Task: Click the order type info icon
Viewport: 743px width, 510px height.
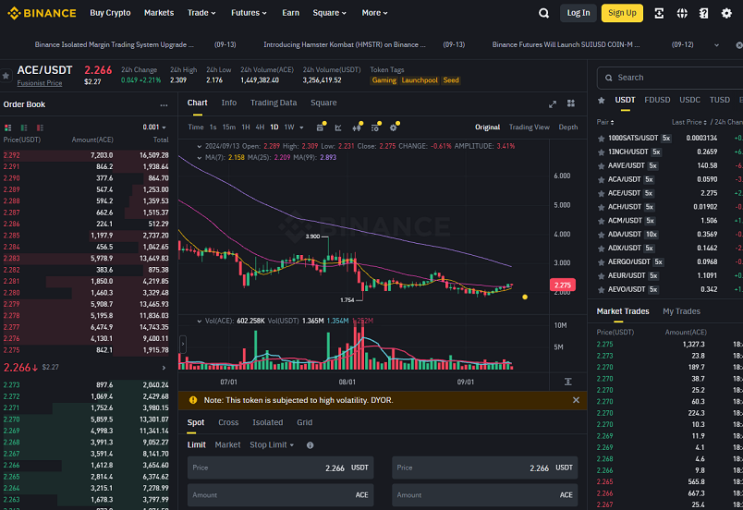Action: [x=310, y=445]
